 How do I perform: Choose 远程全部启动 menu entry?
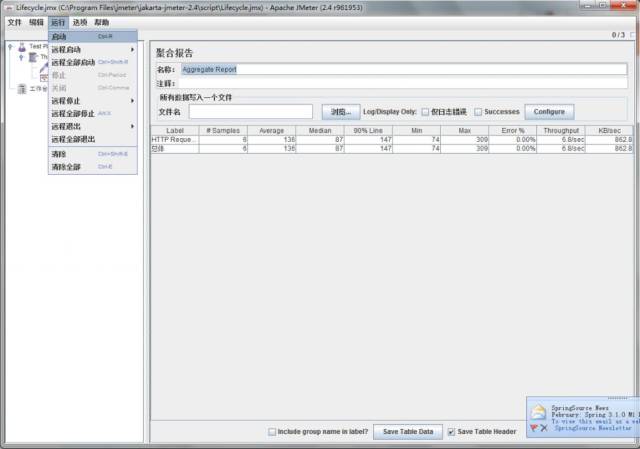[x=93, y=62]
